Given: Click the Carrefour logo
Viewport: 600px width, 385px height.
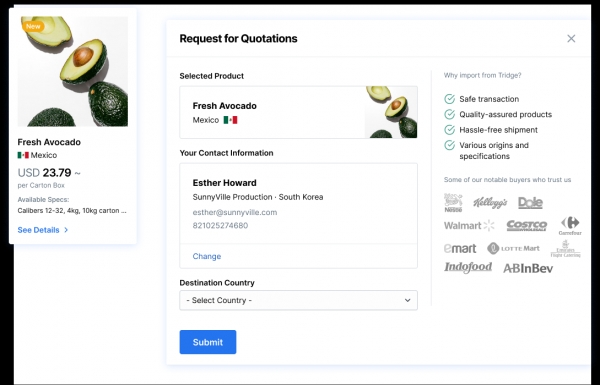Looking at the screenshot, I should pos(570,225).
